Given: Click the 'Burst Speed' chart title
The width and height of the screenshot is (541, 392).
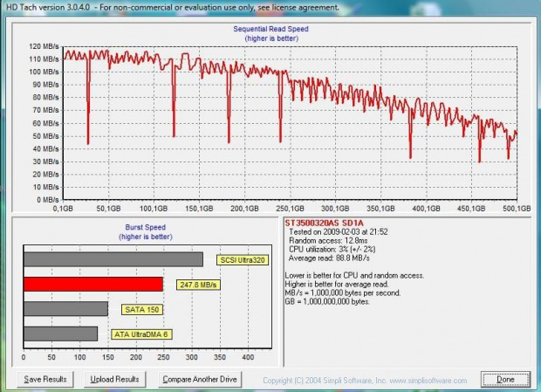Looking at the screenshot, I should (145, 227).
